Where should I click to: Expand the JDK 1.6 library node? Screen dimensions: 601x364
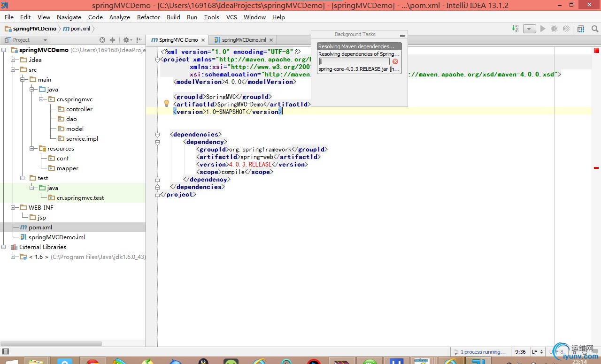click(x=13, y=257)
